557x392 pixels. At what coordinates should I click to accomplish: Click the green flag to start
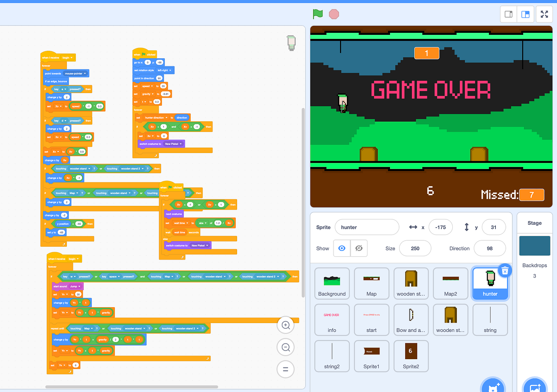[x=318, y=14]
